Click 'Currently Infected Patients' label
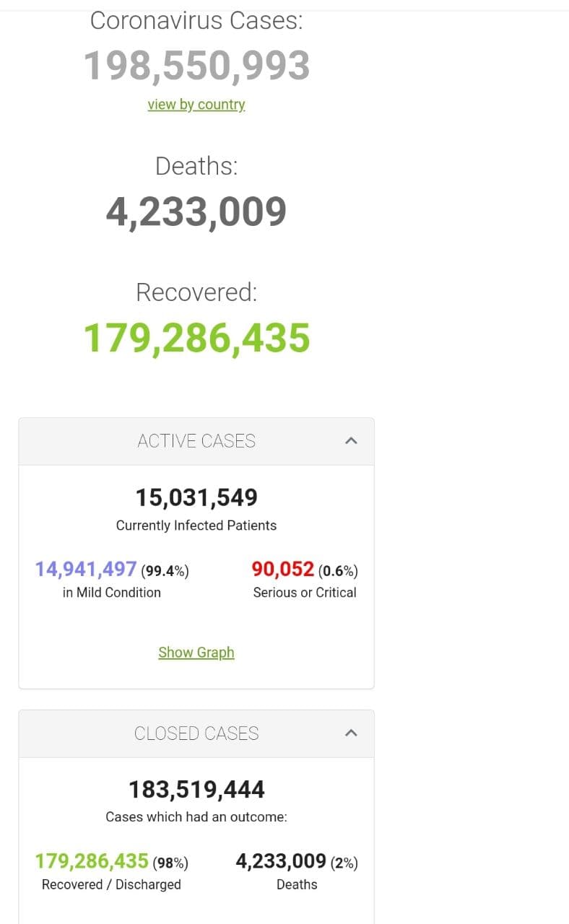569x924 pixels. (196, 526)
